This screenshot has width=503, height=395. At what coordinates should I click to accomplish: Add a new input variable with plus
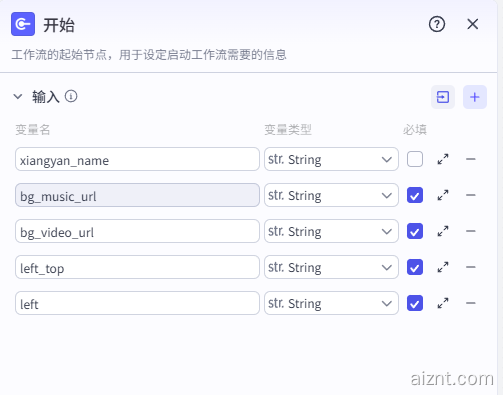click(x=475, y=97)
